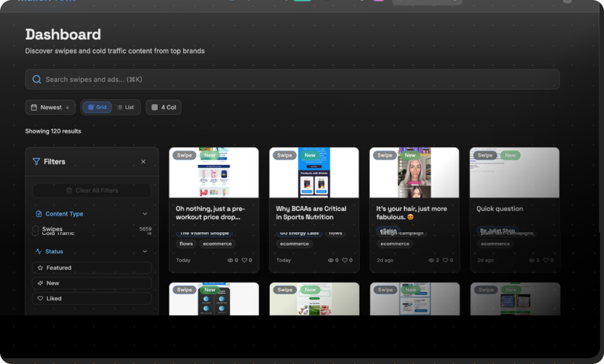Focus the Search swipes and ads field
604x364 pixels.
click(292, 80)
